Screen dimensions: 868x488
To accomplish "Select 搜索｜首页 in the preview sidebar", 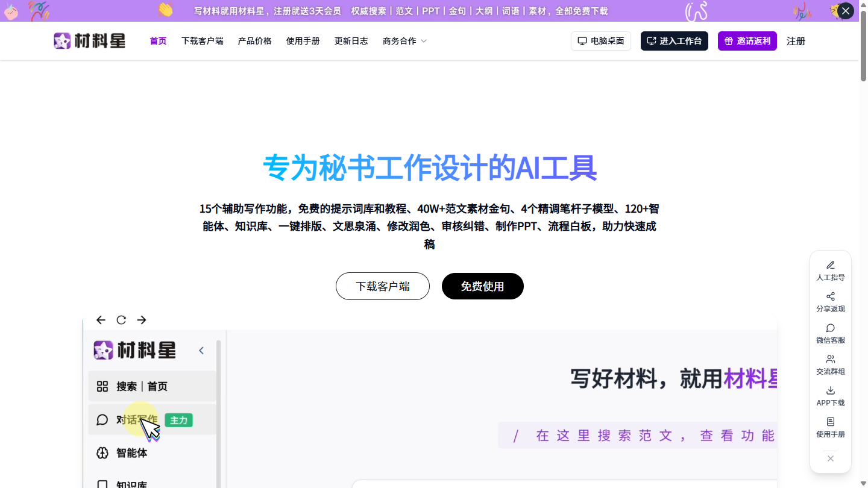I will [153, 386].
